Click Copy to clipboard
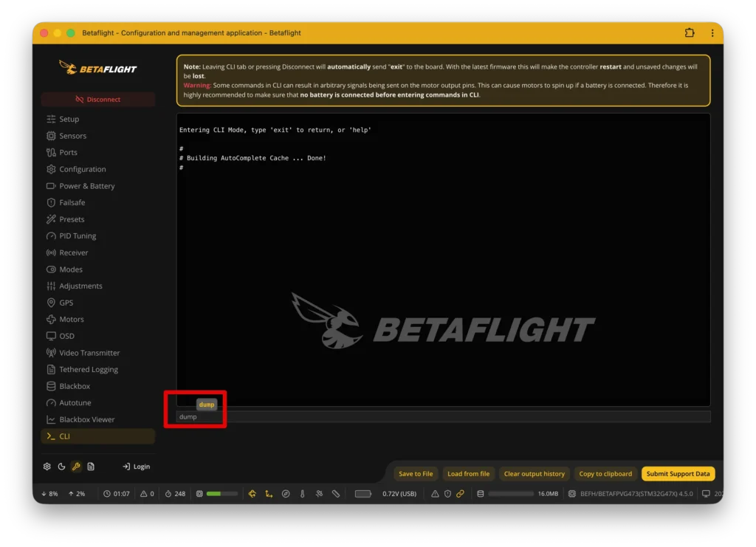 (x=605, y=474)
